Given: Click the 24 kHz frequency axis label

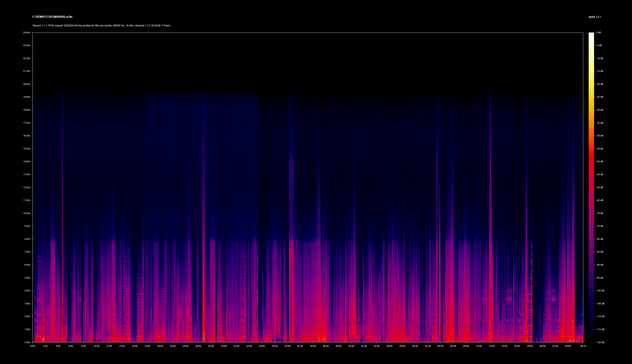Looking at the screenshot, I should point(26,32).
